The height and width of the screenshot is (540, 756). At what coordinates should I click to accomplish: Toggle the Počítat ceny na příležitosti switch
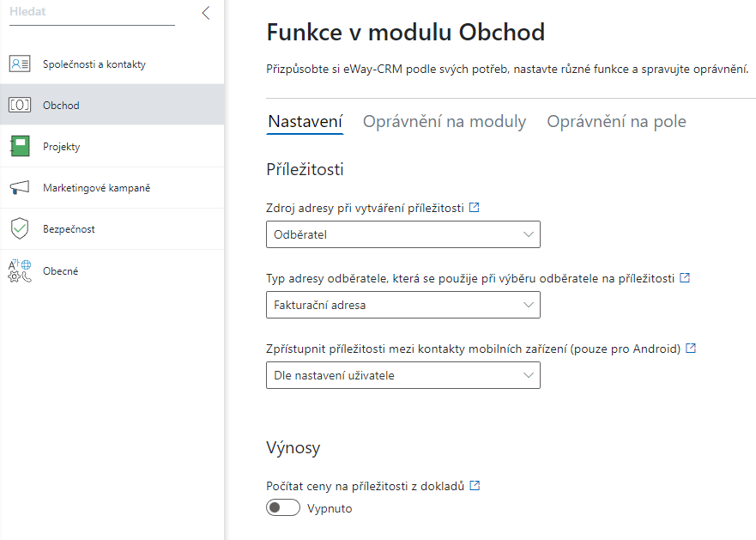pyautogui.click(x=283, y=507)
